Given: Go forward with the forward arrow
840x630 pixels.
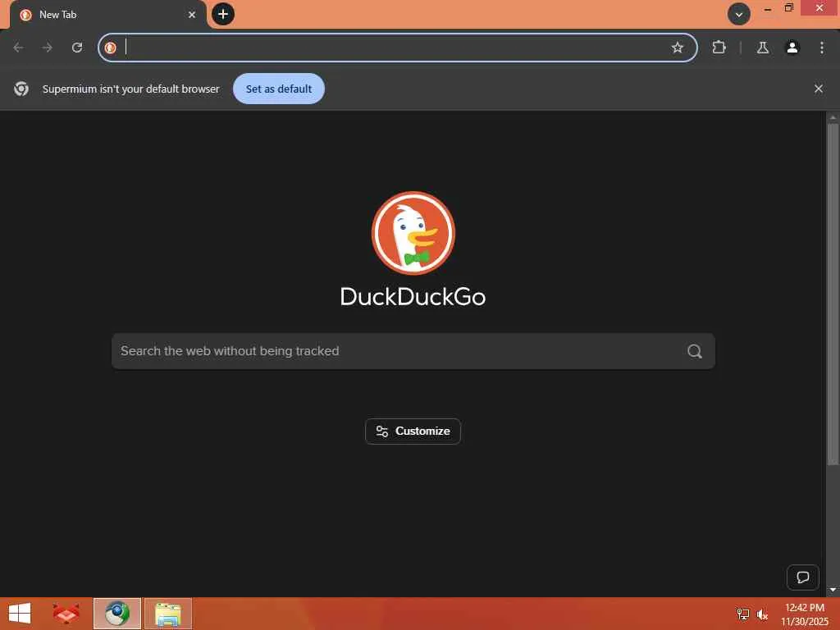Looking at the screenshot, I should 48,48.
